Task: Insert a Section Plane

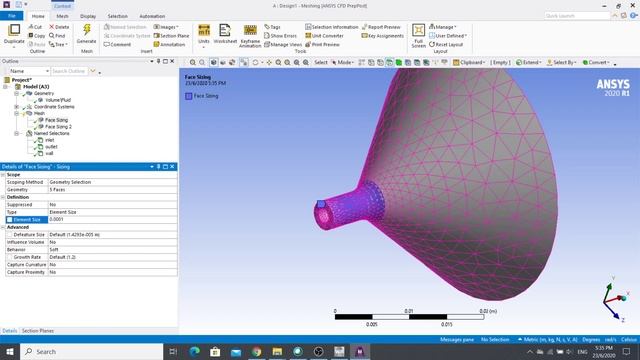Action: click(171, 36)
